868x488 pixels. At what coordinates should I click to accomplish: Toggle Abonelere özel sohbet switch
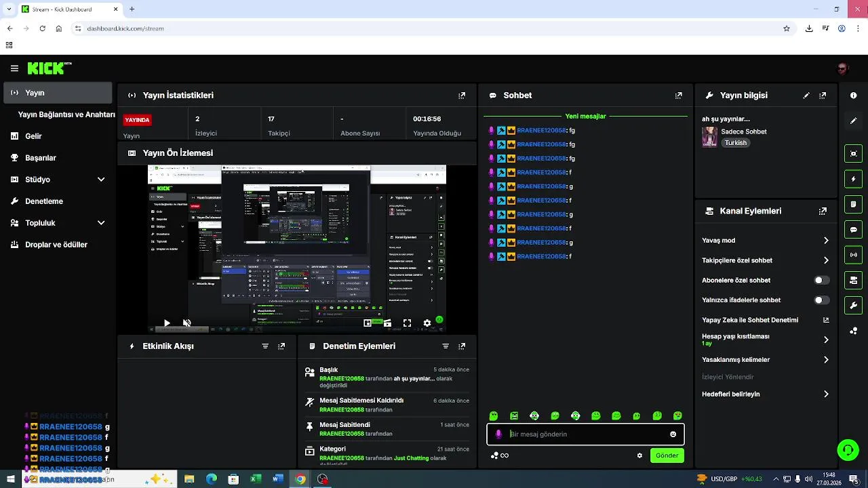point(821,280)
